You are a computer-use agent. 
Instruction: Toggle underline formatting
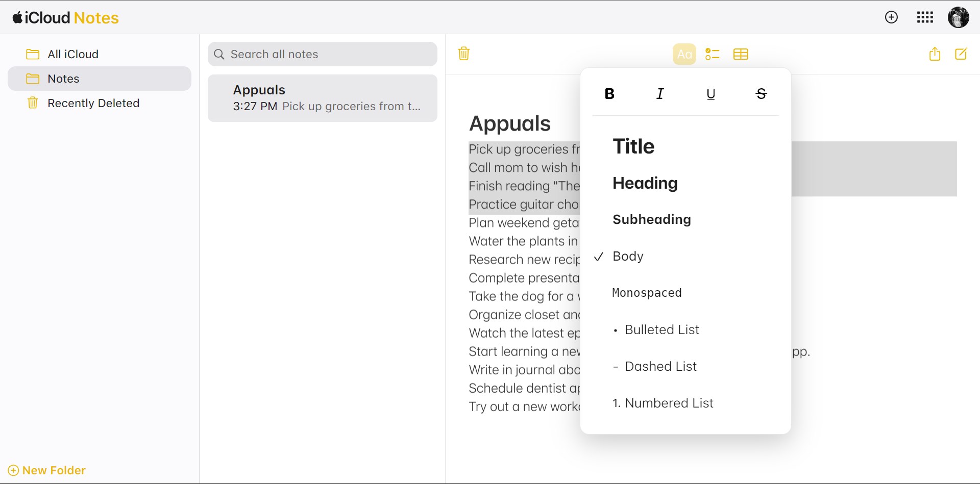coord(710,94)
